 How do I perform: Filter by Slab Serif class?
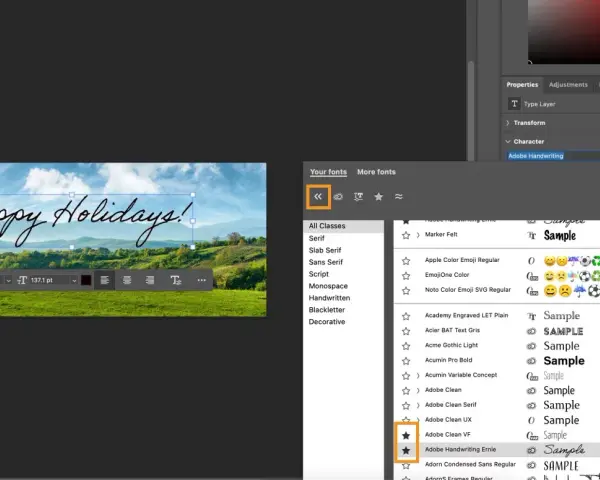point(325,250)
